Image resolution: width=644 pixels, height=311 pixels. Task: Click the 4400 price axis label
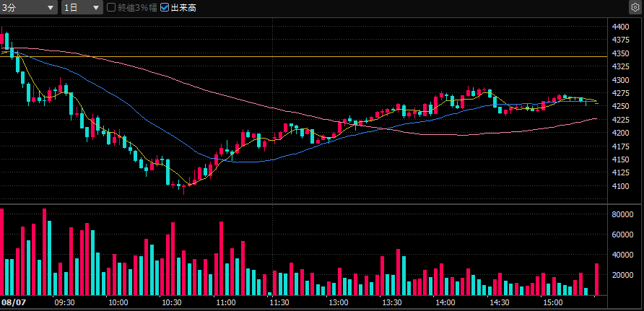[x=620, y=27]
